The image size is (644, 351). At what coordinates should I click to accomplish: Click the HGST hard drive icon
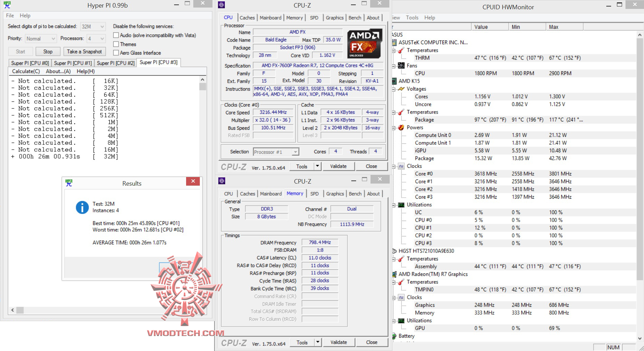point(394,251)
